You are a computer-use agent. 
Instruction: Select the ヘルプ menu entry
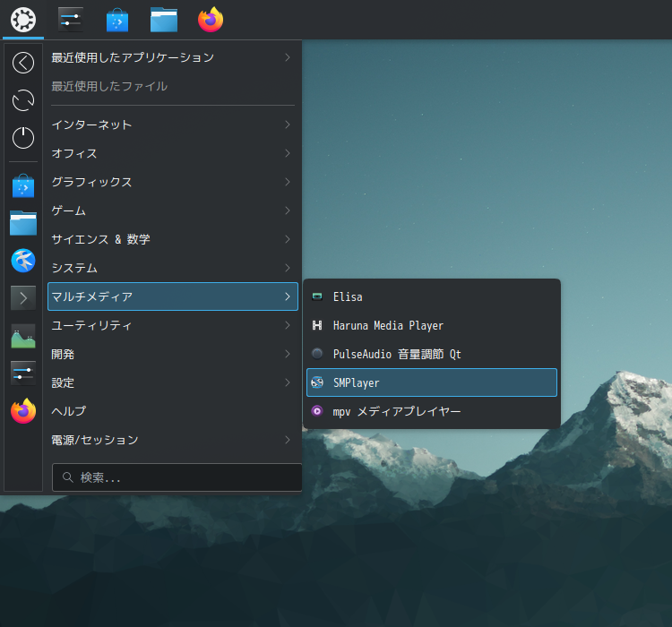click(x=173, y=411)
